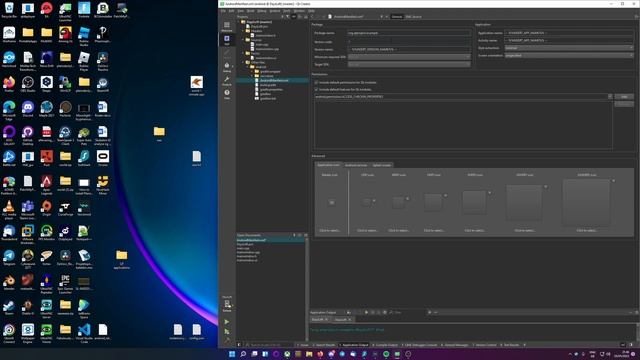
Task: Open Style extraction dropdown
Action: point(569,48)
